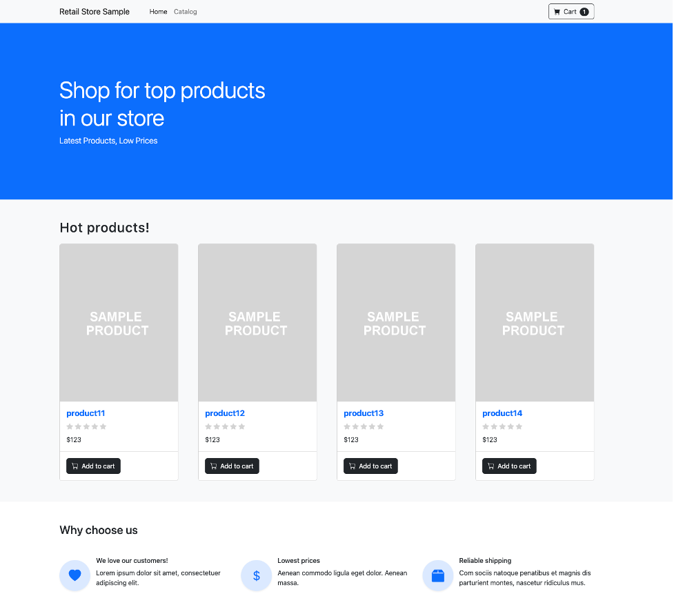Click the dollar icon beside Lowest prices
Screen dimensions: 674x616
pos(256,575)
